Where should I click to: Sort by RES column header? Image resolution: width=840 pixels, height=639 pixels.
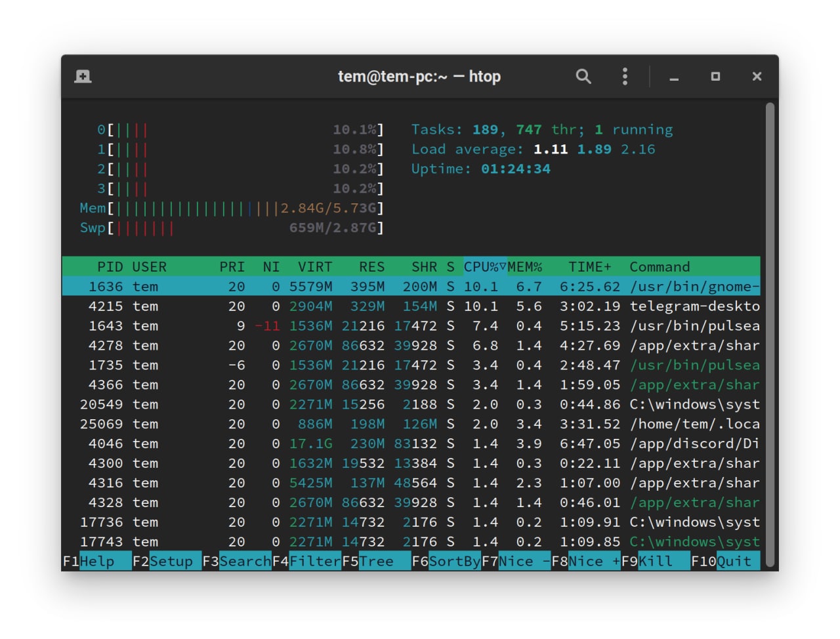(371, 267)
